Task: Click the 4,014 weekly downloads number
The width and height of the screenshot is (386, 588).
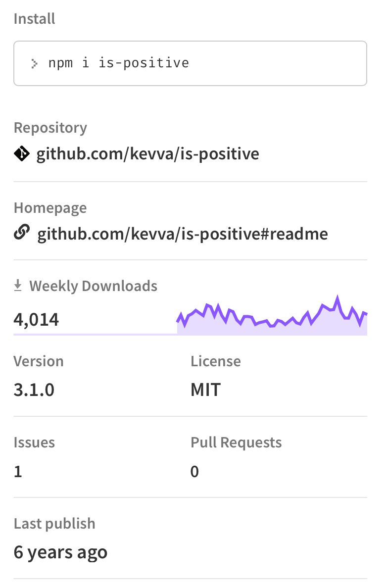Action: click(36, 320)
